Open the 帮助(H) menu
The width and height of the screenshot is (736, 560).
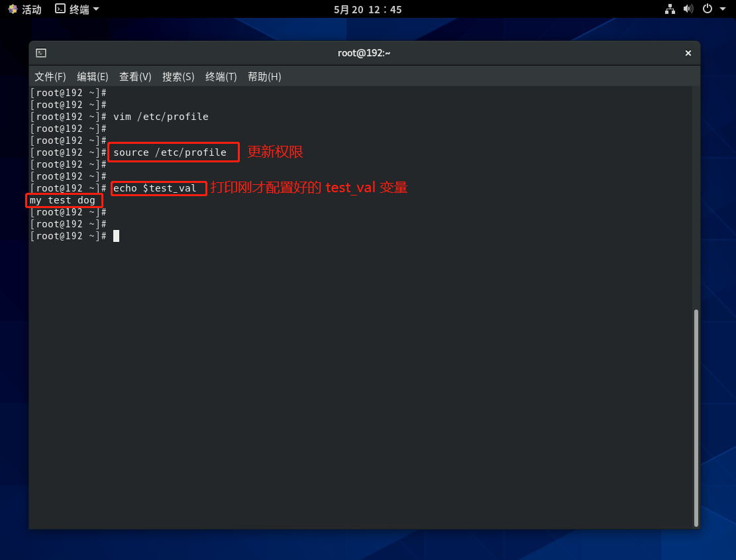(264, 77)
